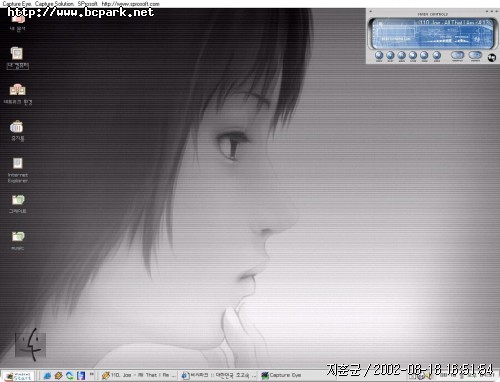This screenshot has height=382, width=500.
Task: Pause playback in Winamp player
Action: 401,55
